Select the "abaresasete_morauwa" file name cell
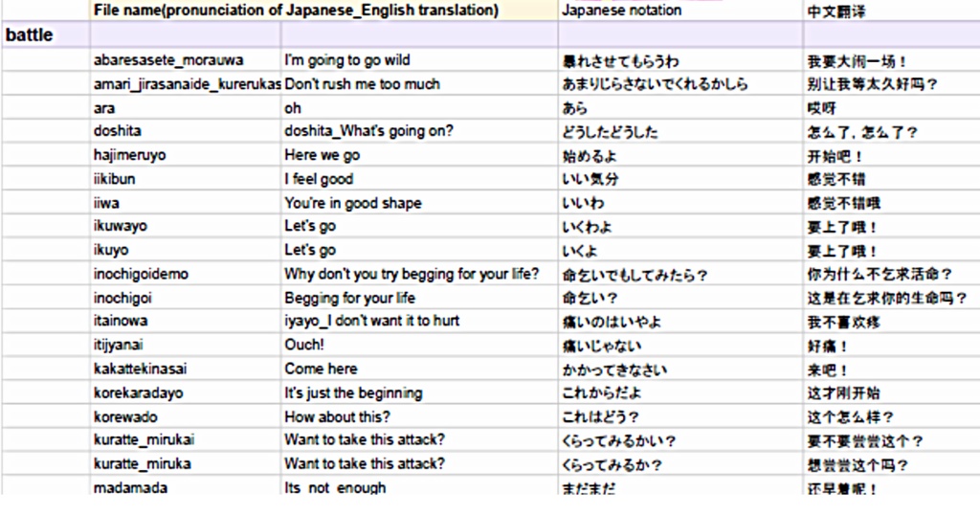Screen dimensions: 980x515 click(168, 60)
